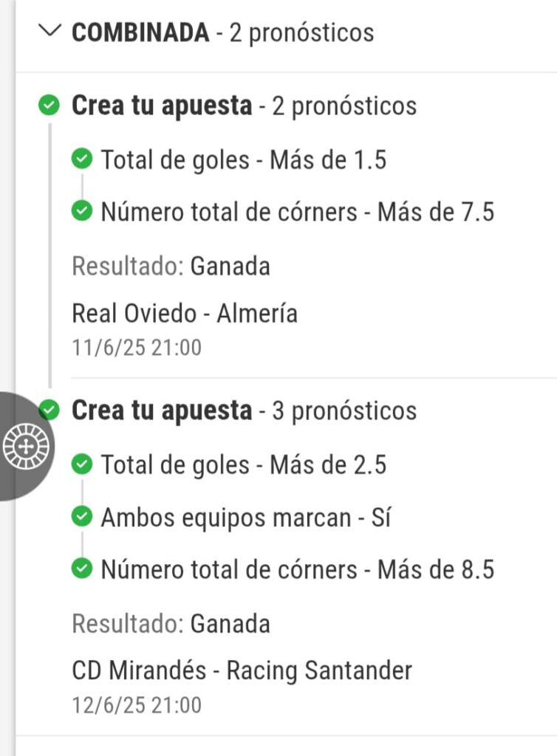Click green check beside first Crea tu apuesta

[x=49, y=105]
